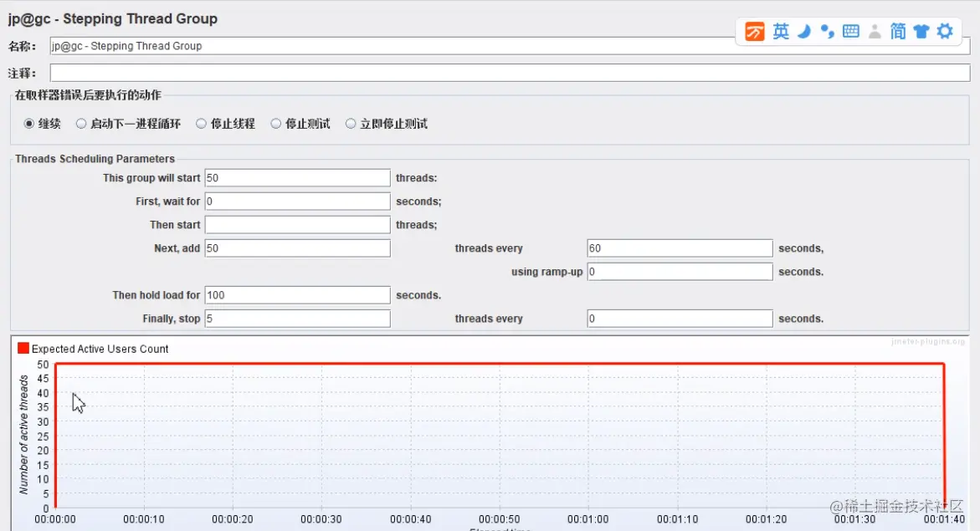Click the 00:00:10 time axis label
Image resolution: width=980 pixels, height=531 pixels.
coord(144,519)
